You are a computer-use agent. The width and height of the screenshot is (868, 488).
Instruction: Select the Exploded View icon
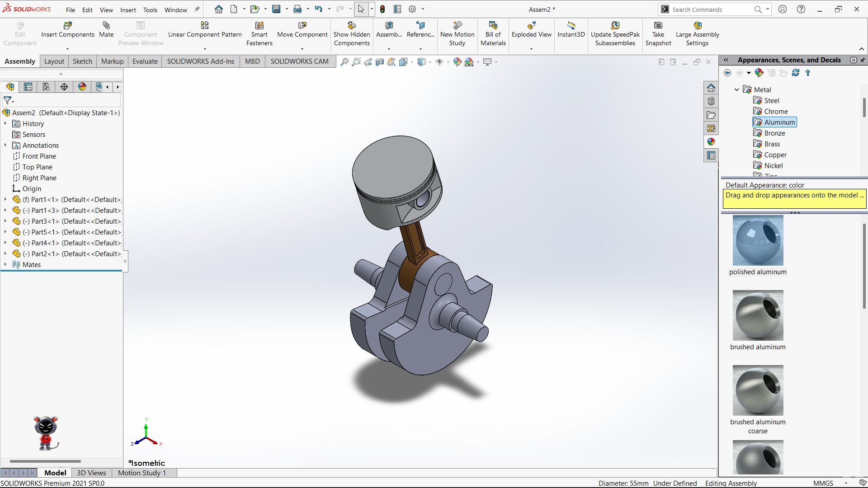(x=531, y=26)
